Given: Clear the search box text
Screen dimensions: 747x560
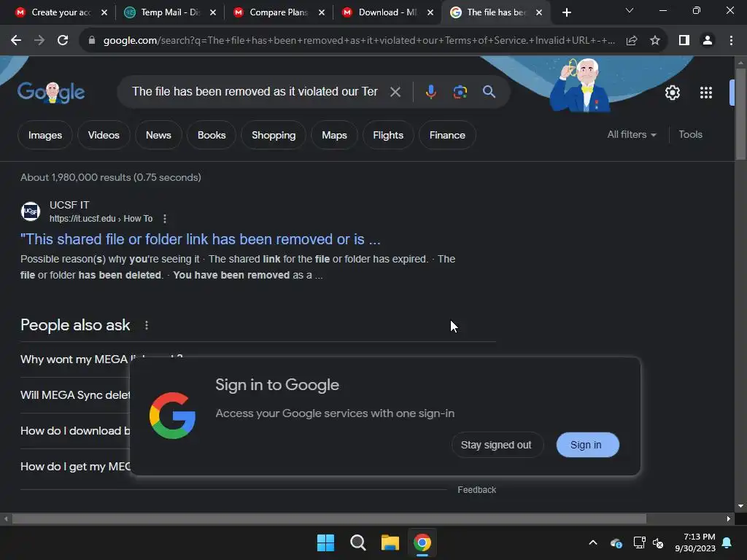Looking at the screenshot, I should 395,91.
